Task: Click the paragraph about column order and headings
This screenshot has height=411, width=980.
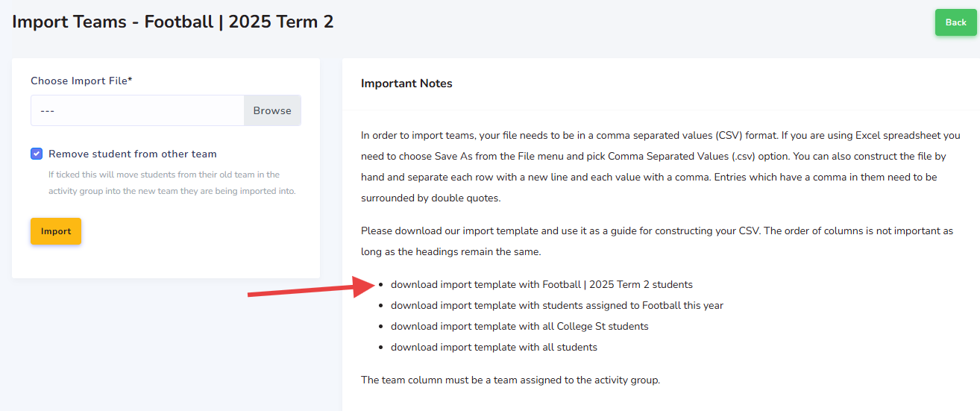Action: [656, 241]
